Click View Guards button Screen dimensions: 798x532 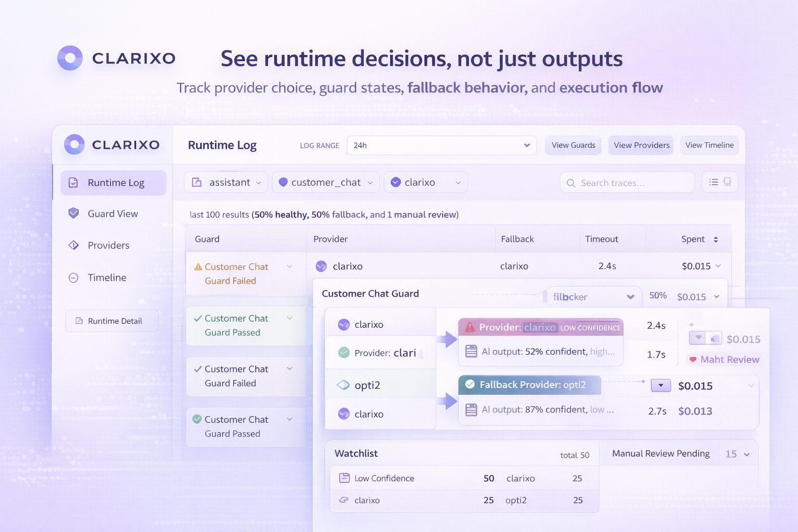[573, 145]
